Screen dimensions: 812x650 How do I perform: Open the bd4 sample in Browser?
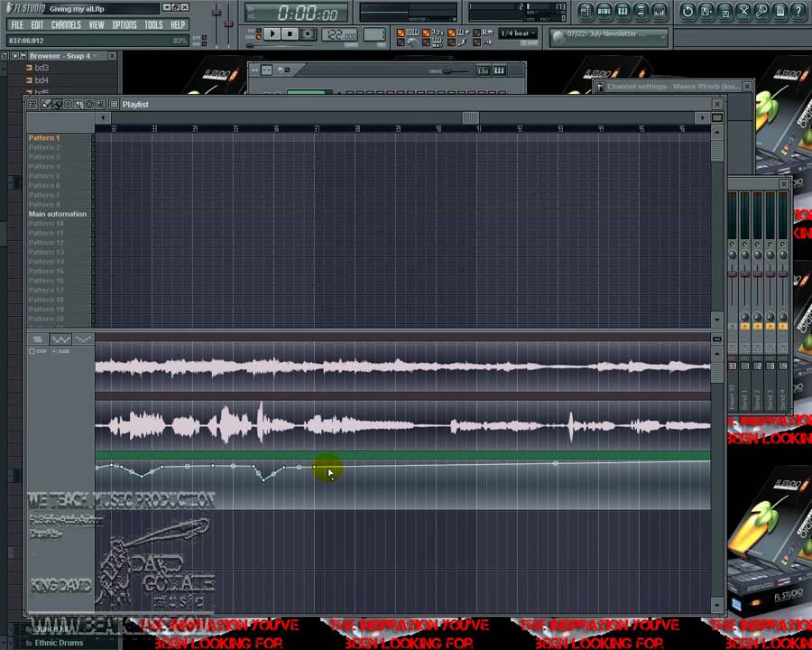42,80
